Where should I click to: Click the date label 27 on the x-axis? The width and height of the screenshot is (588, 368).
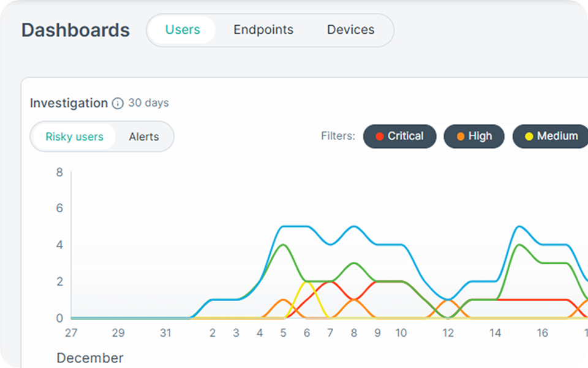71,333
